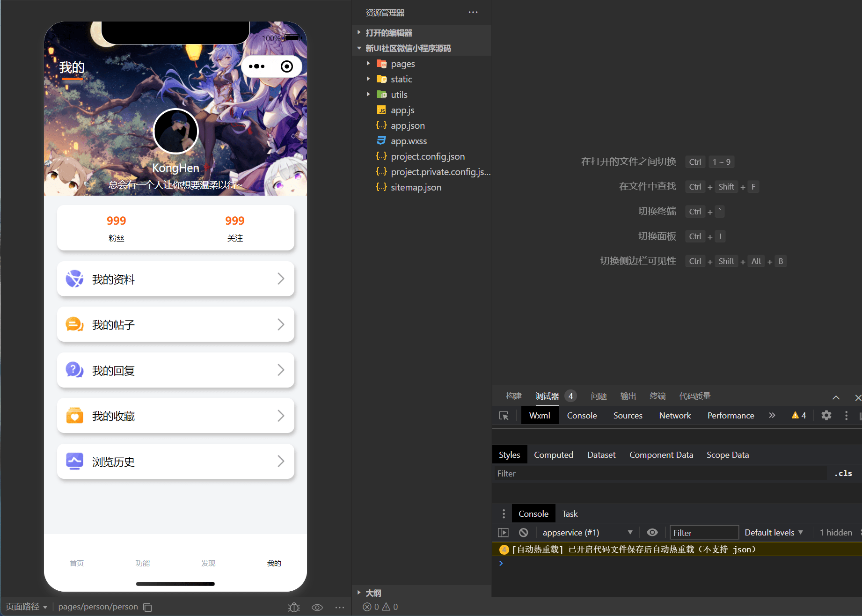The width and height of the screenshot is (862, 616).
Task: Copy page path with the copy icon
Action: pyautogui.click(x=147, y=607)
